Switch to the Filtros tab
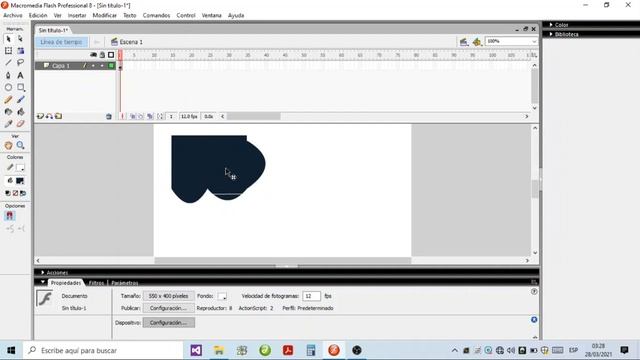Image resolution: width=640 pixels, height=360 pixels. 96,283
